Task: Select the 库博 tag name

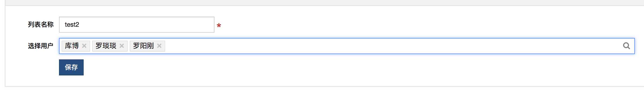Action: point(72,46)
